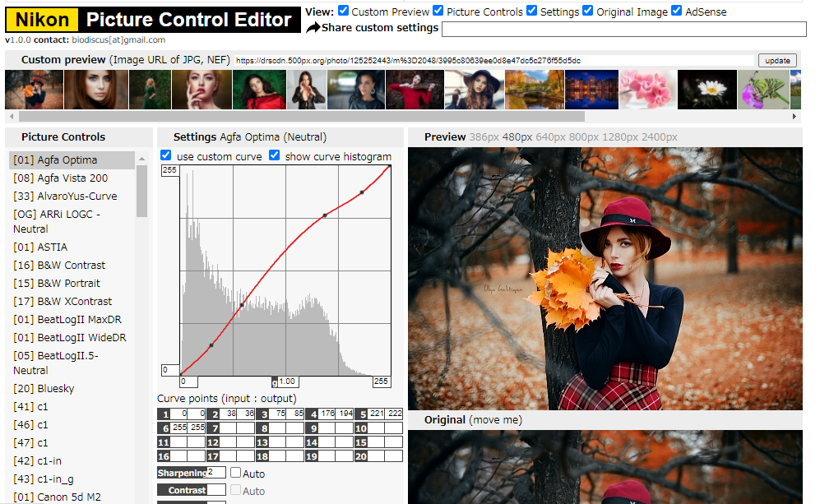The width and height of the screenshot is (820, 504).
Task: Choose the butterfly on purple flower thumbnail
Action: (x=763, y=90)
